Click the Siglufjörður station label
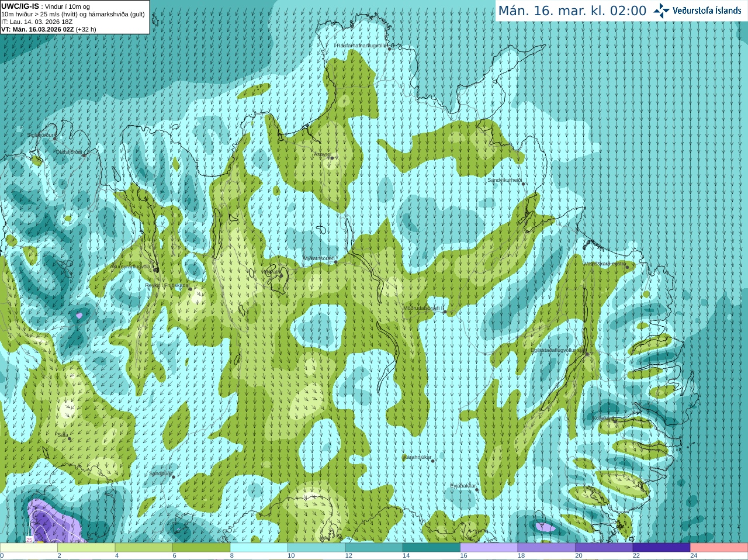This screenshot has width=748, height=560. (42, 135)
